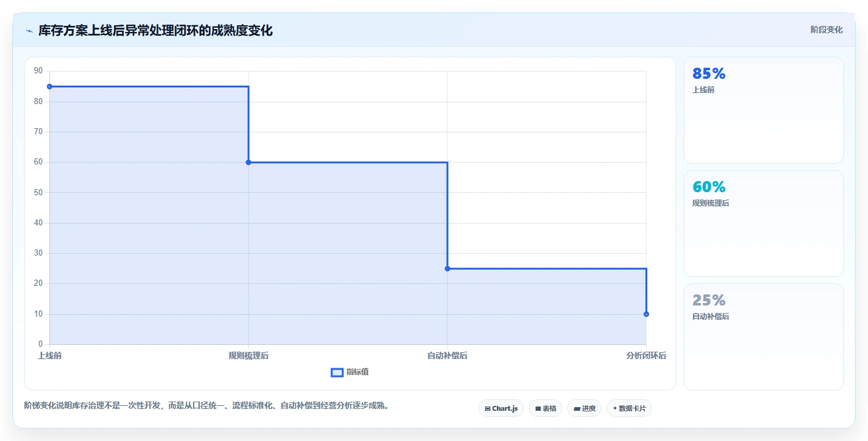The height and width of the screenshot is (441, 868).
Task: Click the title 库存方案上线后异常处理闭环的成熟度变化
Action: pyautogui.click(x=155, y=30)
